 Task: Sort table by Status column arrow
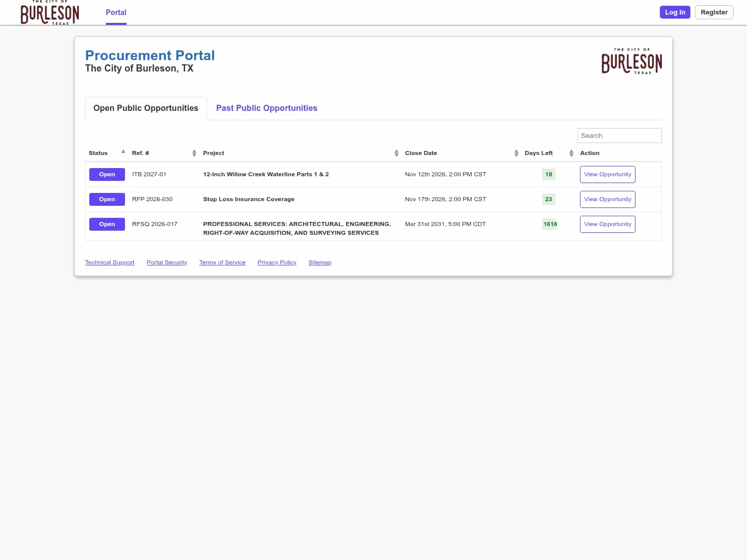click(123, 152)
